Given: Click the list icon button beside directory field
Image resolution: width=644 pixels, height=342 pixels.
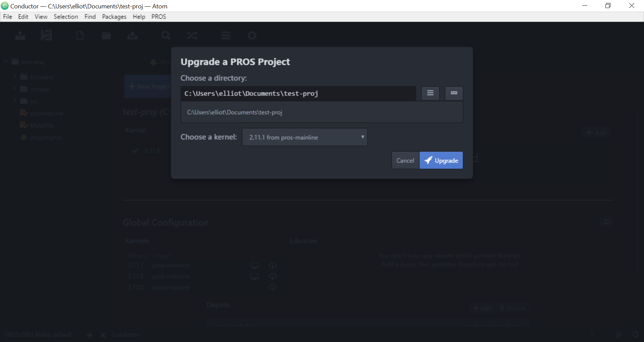Looking at the screenshot, I should point(430,93).
